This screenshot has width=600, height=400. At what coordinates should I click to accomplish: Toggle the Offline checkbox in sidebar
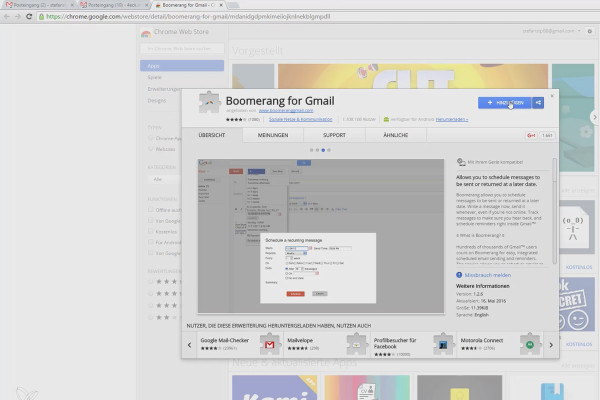point(150,209)
